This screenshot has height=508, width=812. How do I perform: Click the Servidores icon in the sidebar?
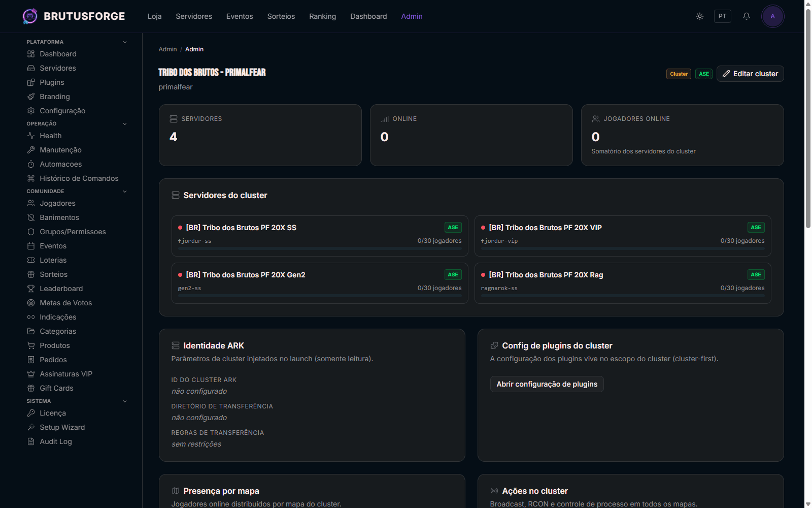tap(31, 68)
